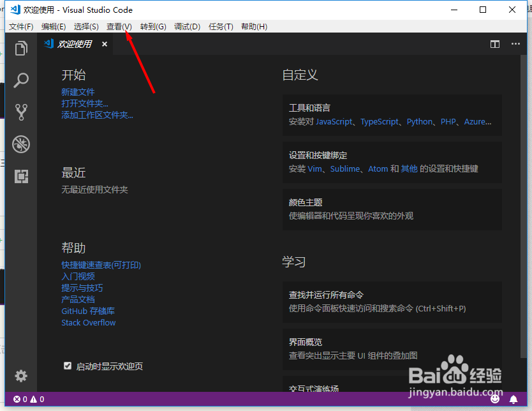Open the 产品文档 link
This screenshot has height=411, width=532.
[78, 299]
